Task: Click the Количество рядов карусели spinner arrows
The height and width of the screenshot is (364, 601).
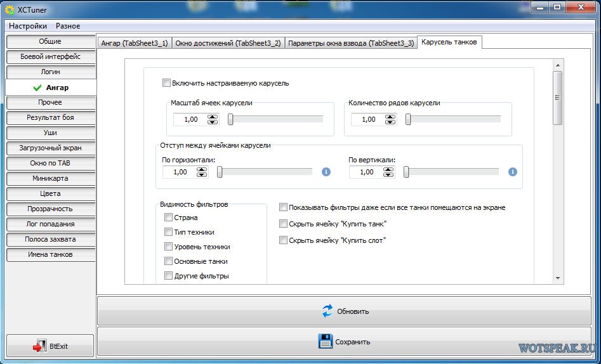Action: coord(390,119)
